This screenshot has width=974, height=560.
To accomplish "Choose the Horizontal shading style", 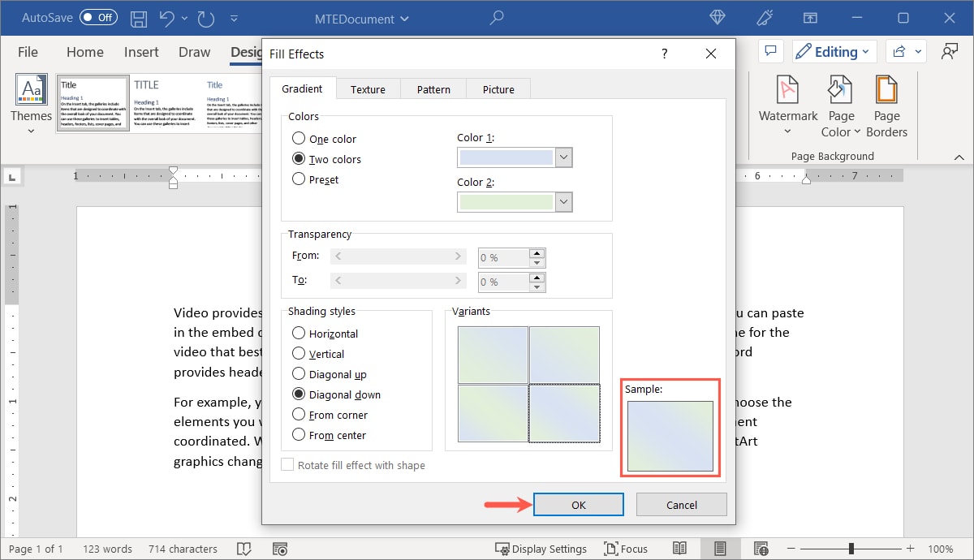I will (299, 334).
